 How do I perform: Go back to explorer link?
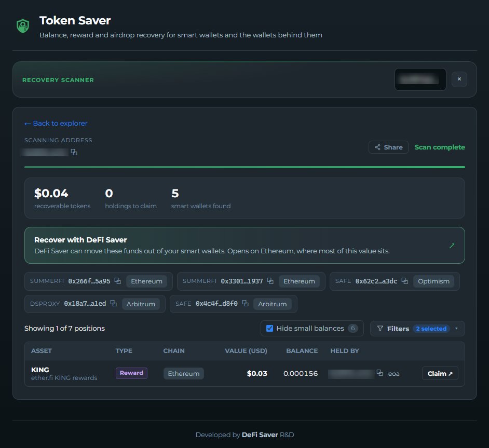click(x=56, y=123)
